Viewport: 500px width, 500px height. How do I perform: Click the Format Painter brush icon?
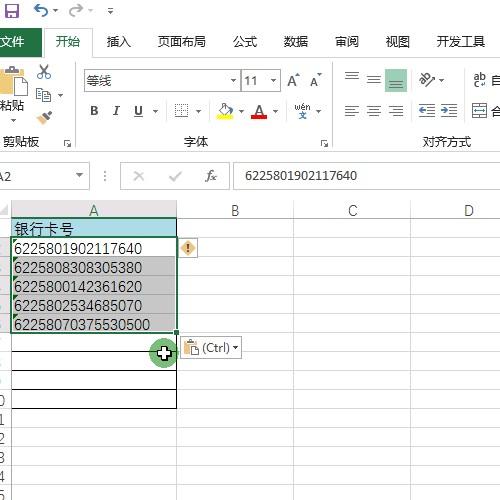pos(44,117)
